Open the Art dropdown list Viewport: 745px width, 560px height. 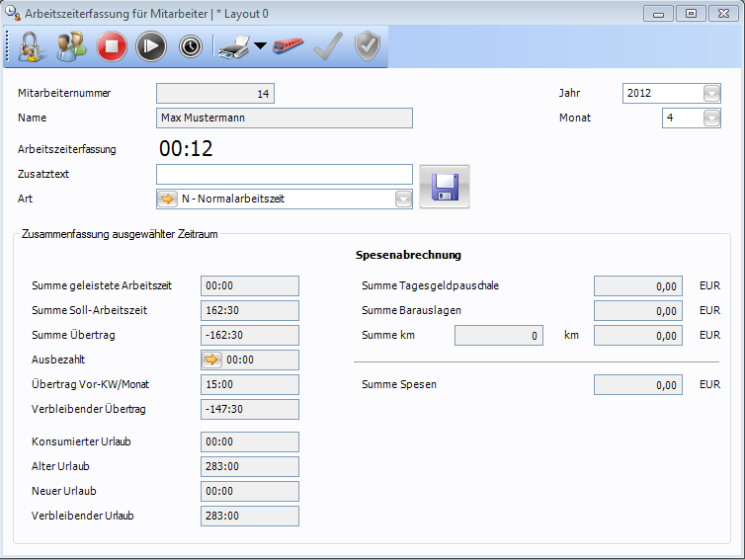(x=403, y=199)
